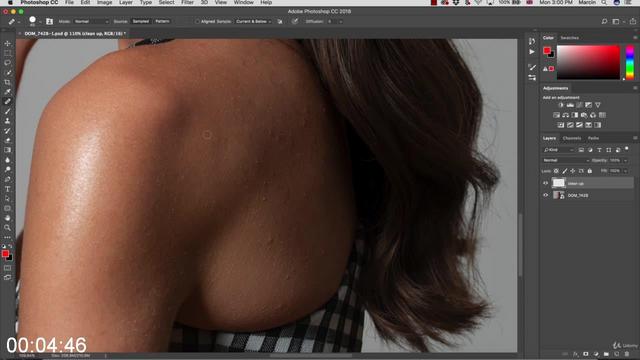Select the Lasso tool
Viewport: 640px width, 360px height.
[x=7, y=63]
